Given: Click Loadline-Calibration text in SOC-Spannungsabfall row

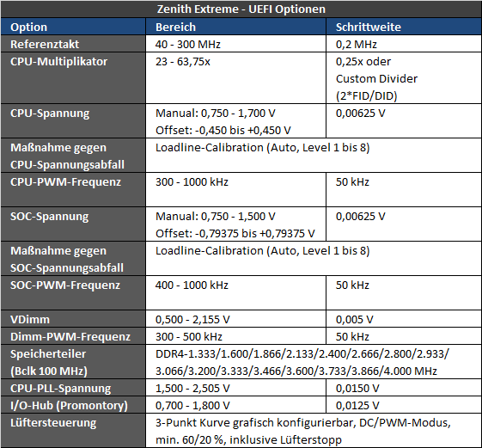Looking at the screenshot, I should (263, 251).
